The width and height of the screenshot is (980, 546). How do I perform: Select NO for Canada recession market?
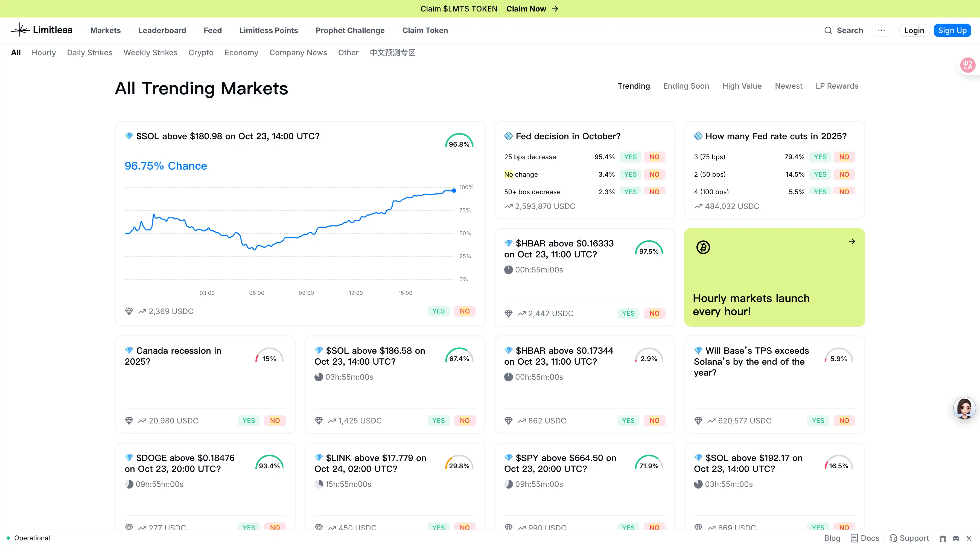275,420
